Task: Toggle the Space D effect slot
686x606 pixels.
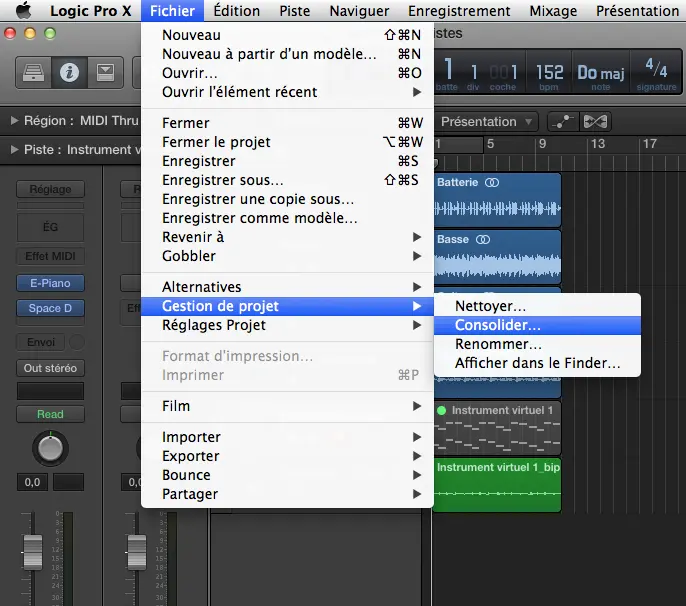Action: [x=50, y=308]
